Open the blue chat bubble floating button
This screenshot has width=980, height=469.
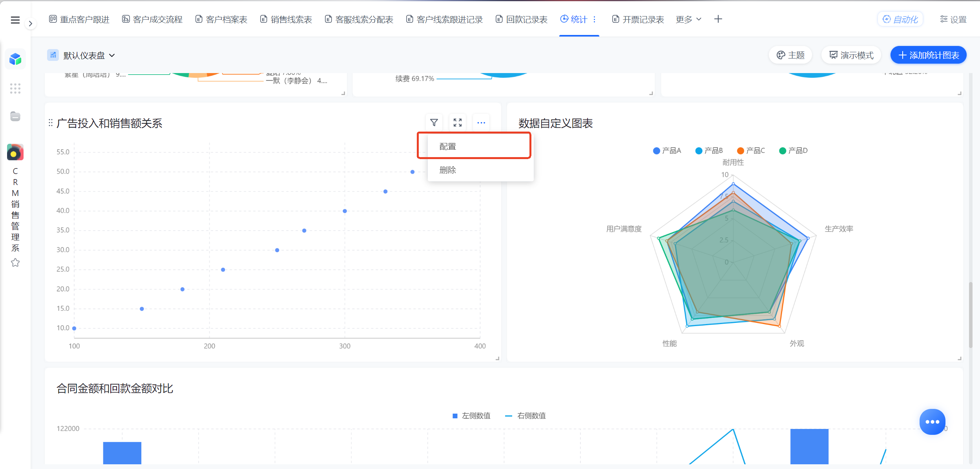pos(932,422)
